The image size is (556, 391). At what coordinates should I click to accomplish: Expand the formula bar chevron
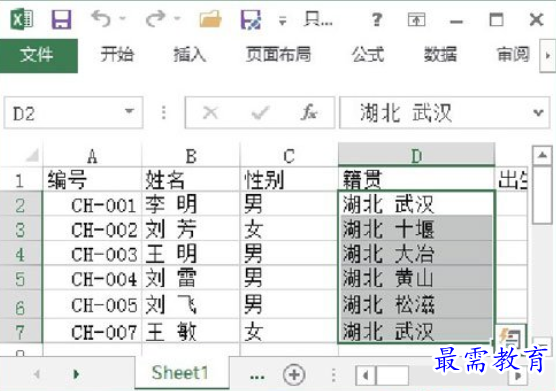pos(539,113)
